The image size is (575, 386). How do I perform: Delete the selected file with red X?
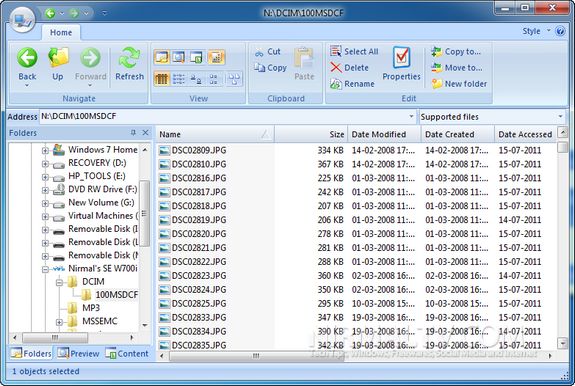[349, 67]
